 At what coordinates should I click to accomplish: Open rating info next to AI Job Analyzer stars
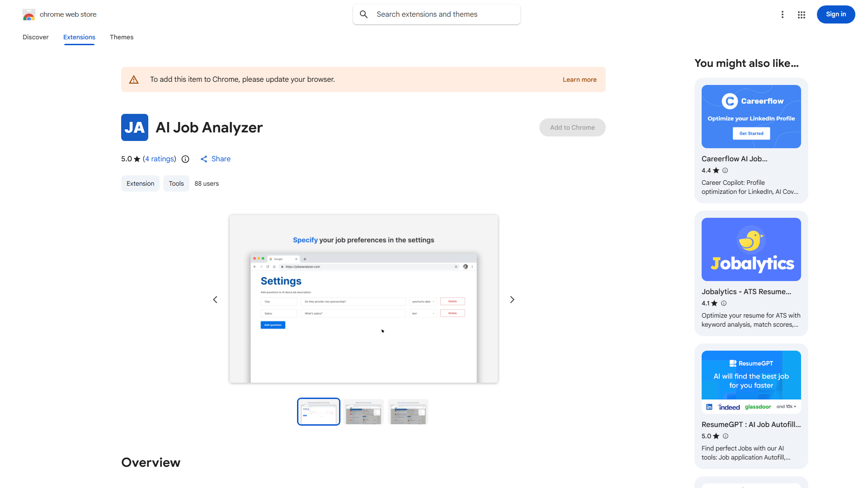(185, 159)
